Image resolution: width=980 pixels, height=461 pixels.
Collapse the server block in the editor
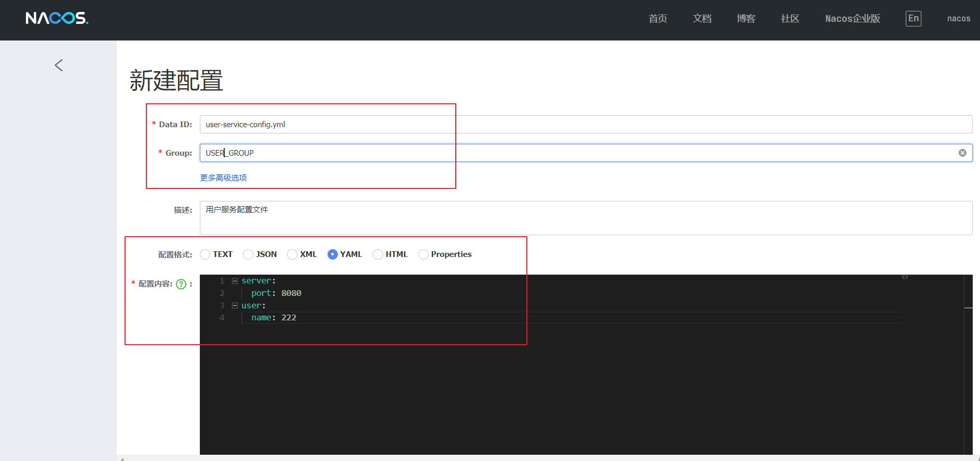235,281
